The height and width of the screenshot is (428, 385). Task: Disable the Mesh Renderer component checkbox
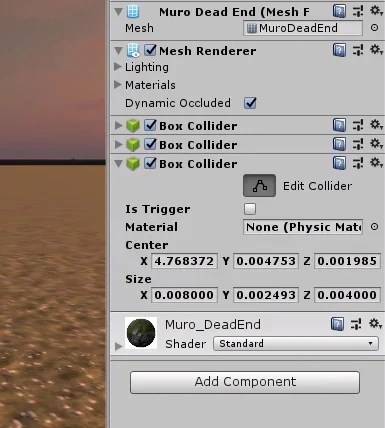(150, 50)
